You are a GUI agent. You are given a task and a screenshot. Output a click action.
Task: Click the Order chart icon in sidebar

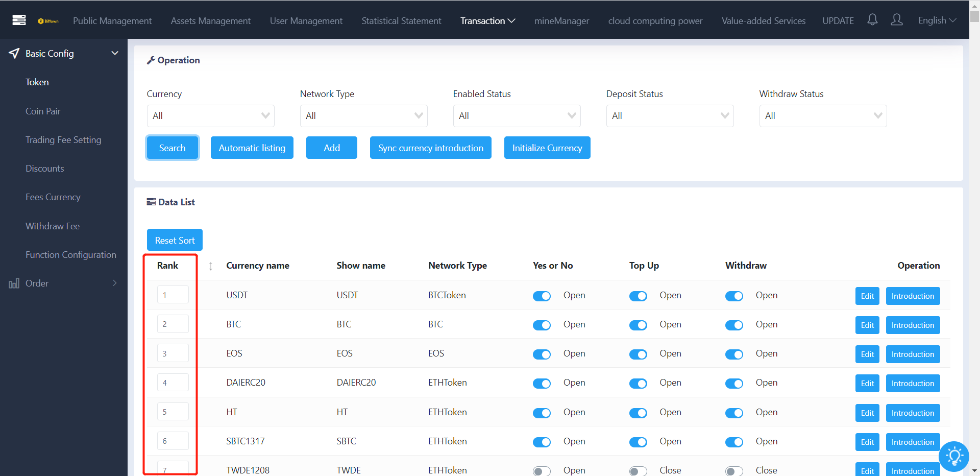[14, 283]
